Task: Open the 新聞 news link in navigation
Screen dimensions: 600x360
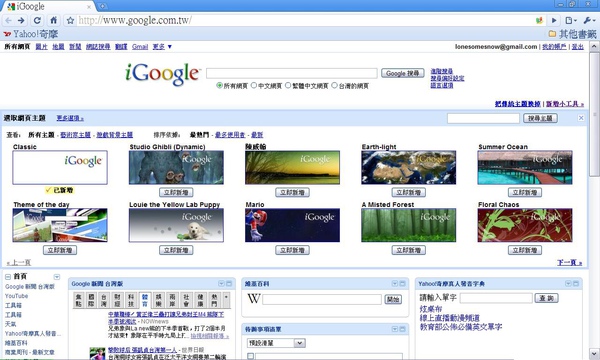Action: click(x=75, y=47)
